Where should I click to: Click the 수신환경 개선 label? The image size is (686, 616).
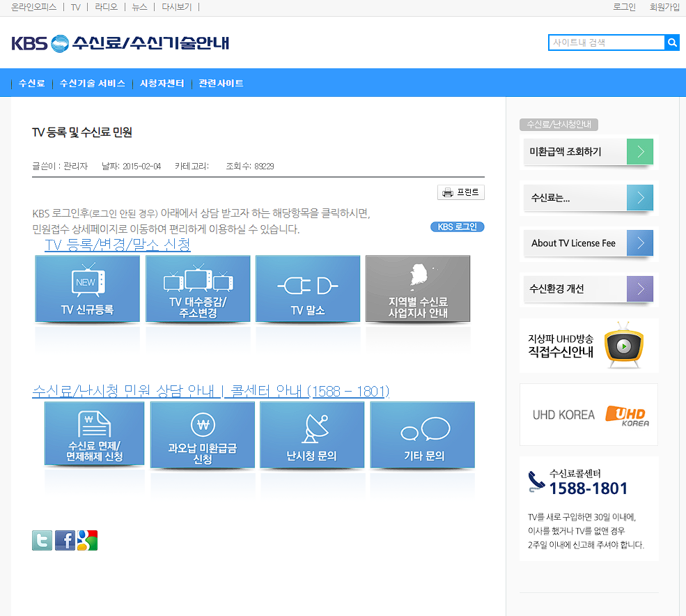click(x=556, y=288)
